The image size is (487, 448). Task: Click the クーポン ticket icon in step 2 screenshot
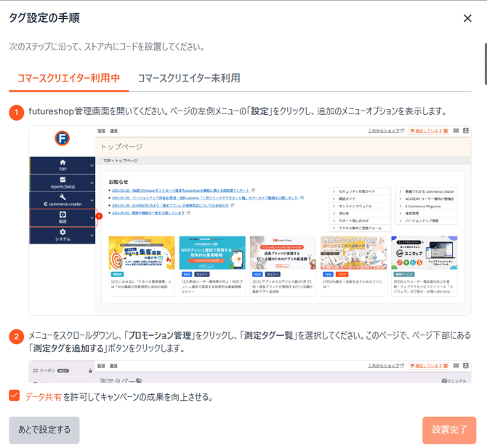point(35,371)
